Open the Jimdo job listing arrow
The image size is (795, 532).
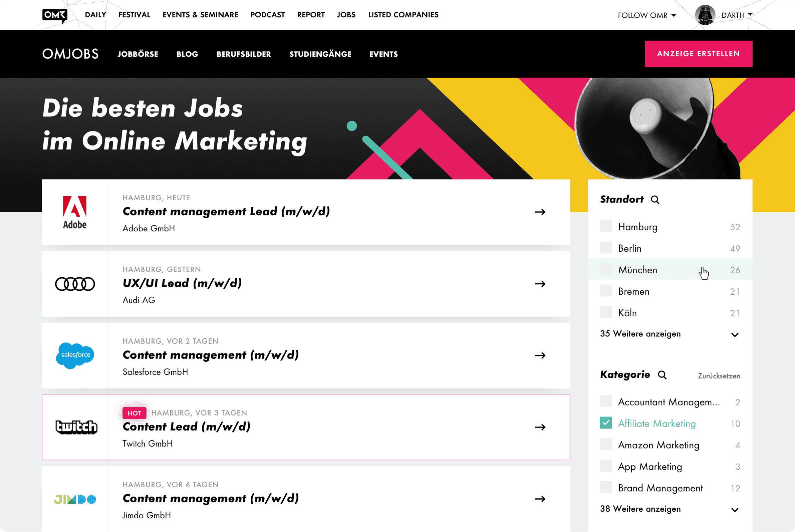[540, 499]
